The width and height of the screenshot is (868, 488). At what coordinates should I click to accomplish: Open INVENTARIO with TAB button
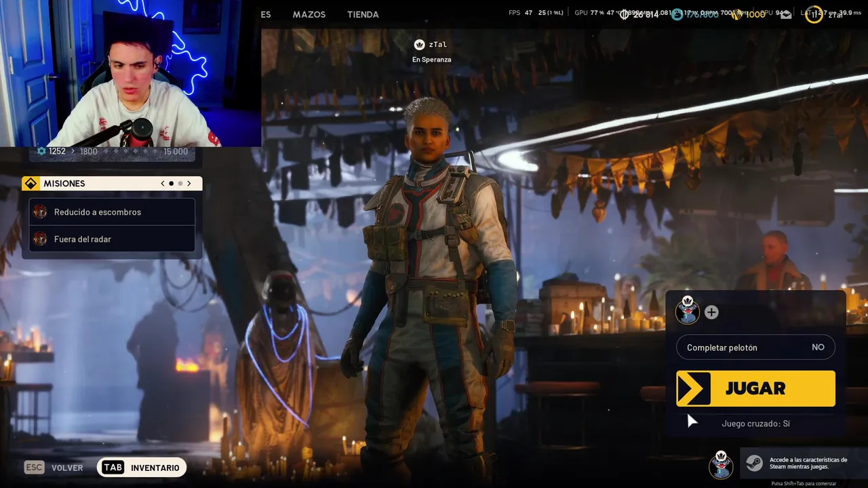click(141, 468)
